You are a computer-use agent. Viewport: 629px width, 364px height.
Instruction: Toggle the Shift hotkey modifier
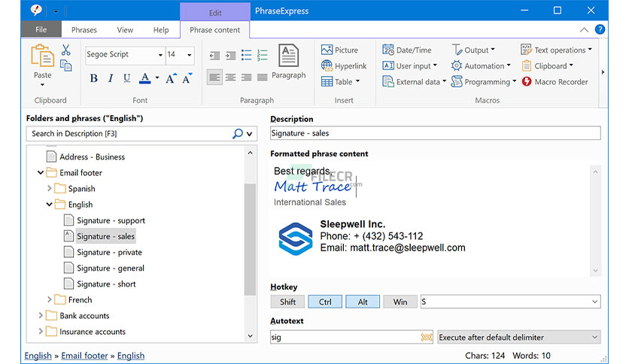tap(287, 302)
